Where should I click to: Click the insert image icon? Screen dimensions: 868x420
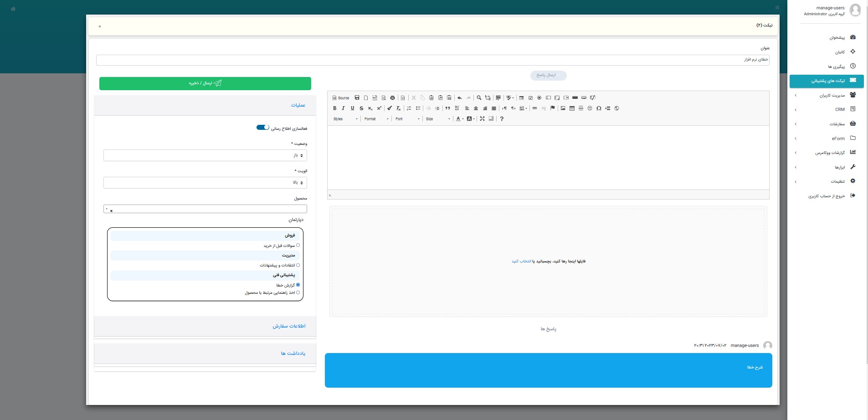click(x=563, y=108)
